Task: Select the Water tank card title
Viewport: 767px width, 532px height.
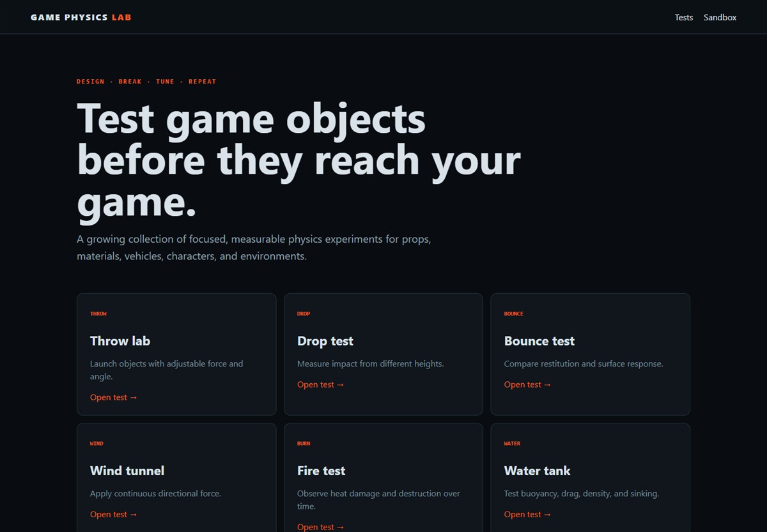Action: click(538, 471)
